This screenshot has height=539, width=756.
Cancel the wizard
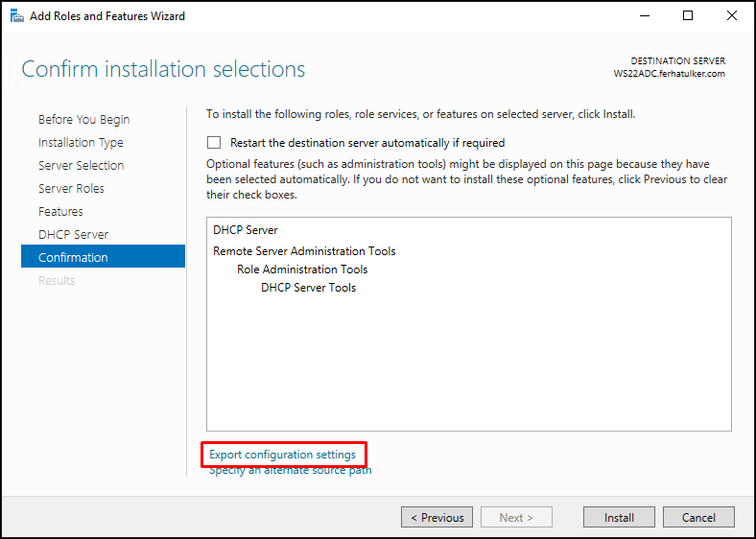698,517
